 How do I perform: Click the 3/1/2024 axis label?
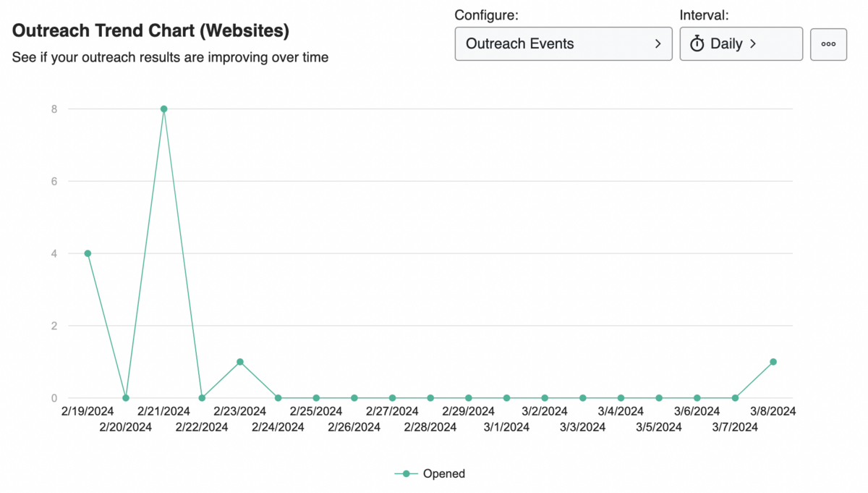tap(506, 427)
